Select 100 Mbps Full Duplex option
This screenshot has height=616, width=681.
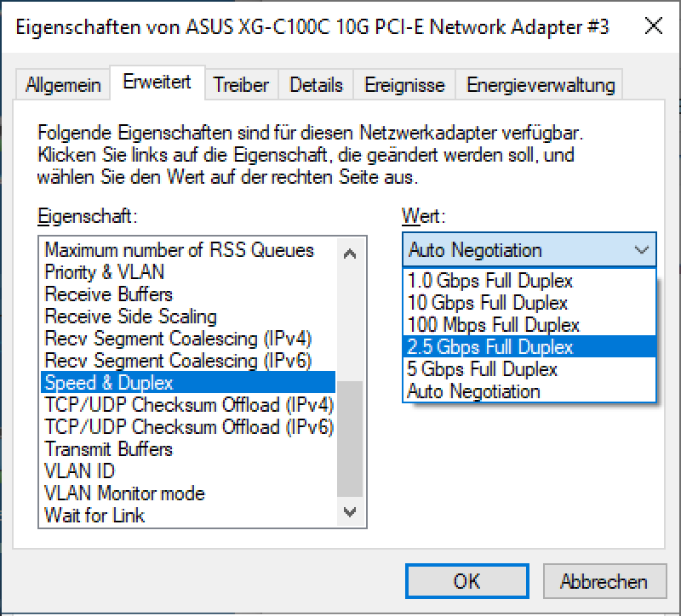tap(493, 325)
